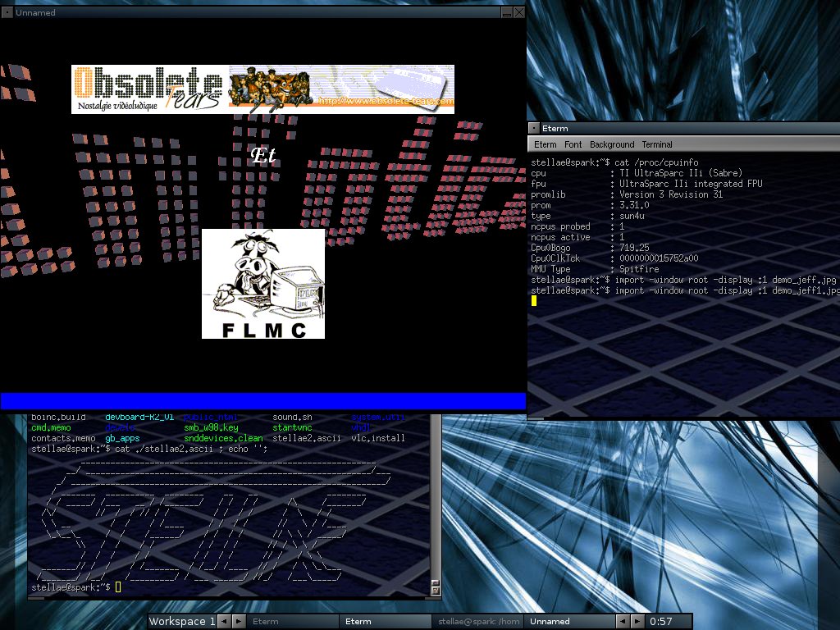Viewport: 840px width, 630px height.
Task: Click the Unnamed window title text
Action: coord(35,12)
